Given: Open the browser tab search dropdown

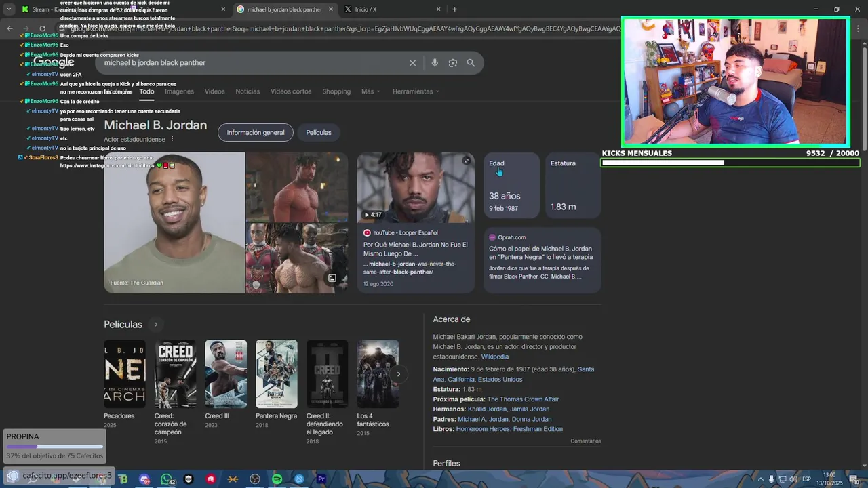Looking at the screenshot, I should pyautogui.click(x=9, y=9).
